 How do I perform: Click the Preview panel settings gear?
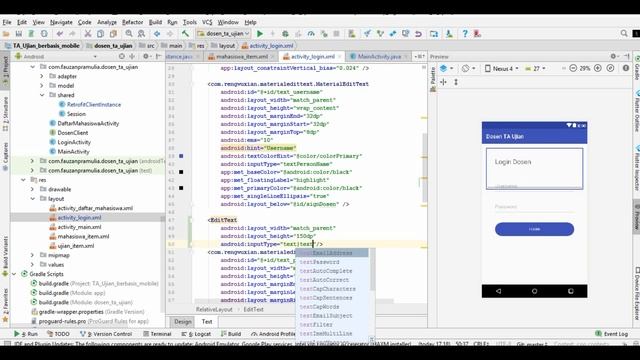(613, 56)
